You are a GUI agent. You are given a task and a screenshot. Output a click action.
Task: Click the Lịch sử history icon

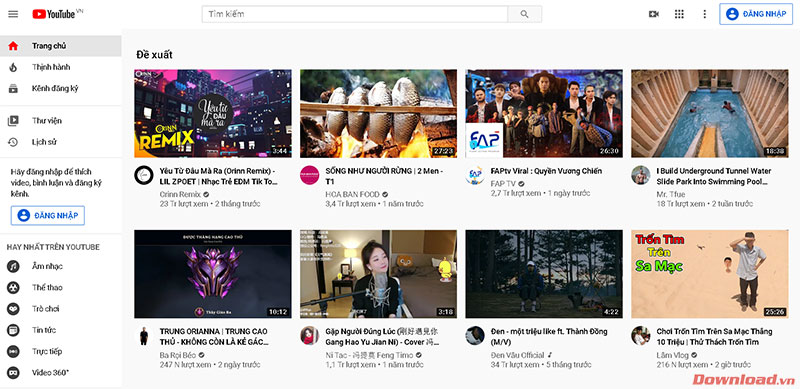click(13, 142)
